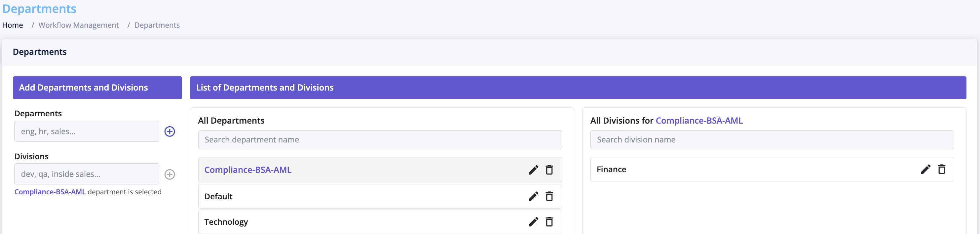The image size is (980, 234).
Task: Click the Add Departments and Divisions header
Action: [x=97, y=88]
